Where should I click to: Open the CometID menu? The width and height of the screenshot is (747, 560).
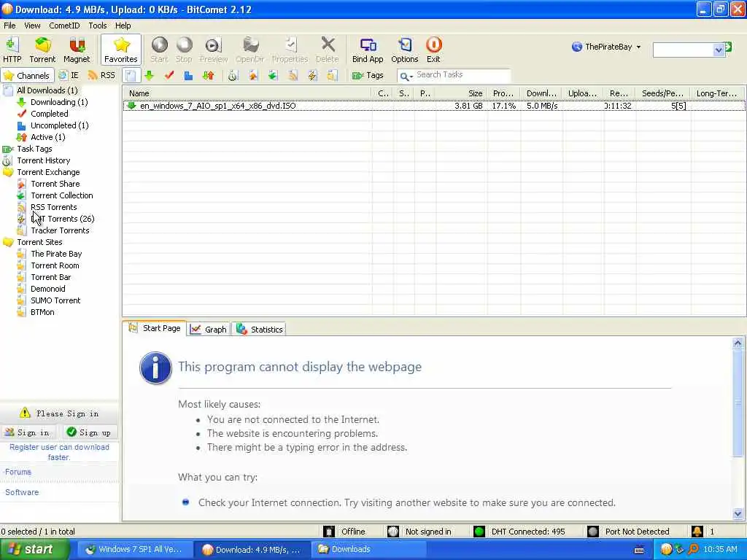[64, 26]
